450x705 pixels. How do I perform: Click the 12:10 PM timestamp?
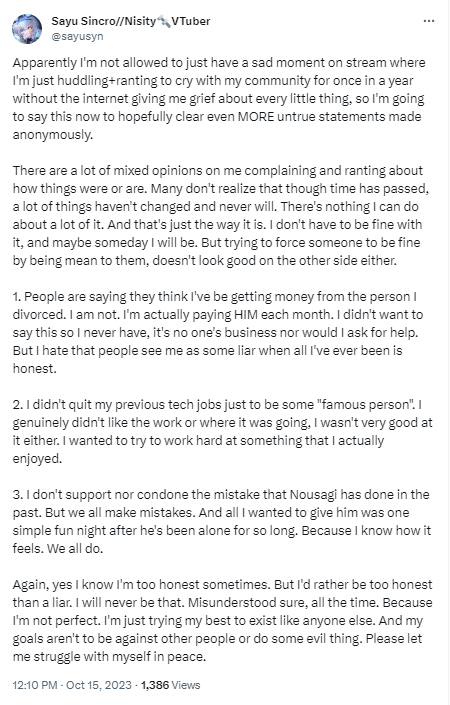35,685
